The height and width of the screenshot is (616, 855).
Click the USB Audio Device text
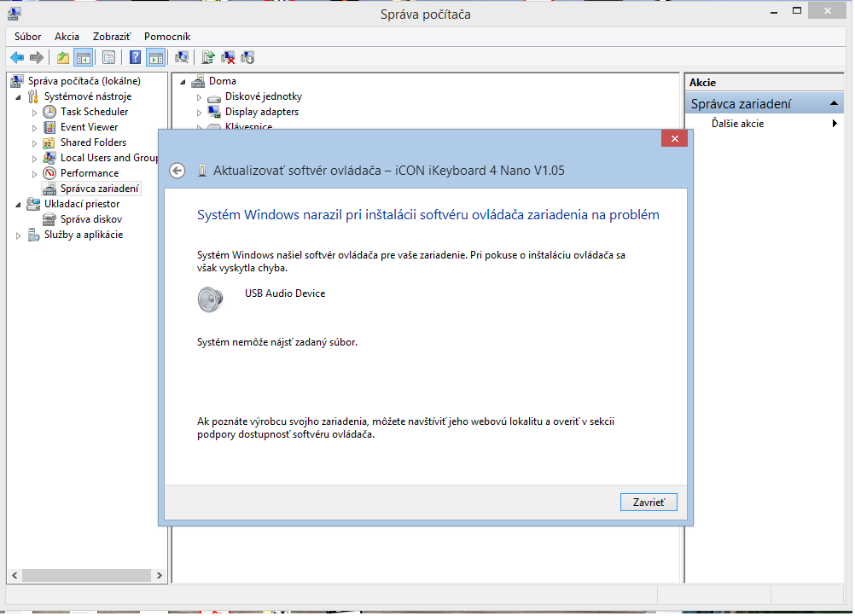click(285, 293)
